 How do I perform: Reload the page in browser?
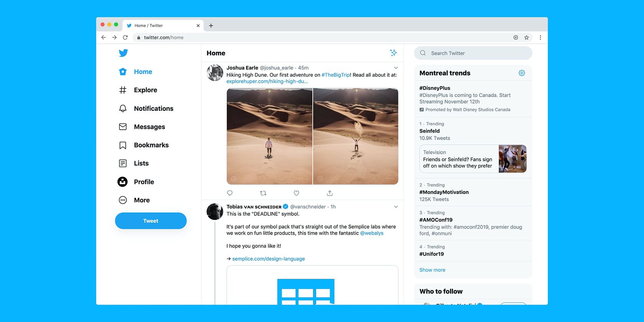click(x=125, y=38)
